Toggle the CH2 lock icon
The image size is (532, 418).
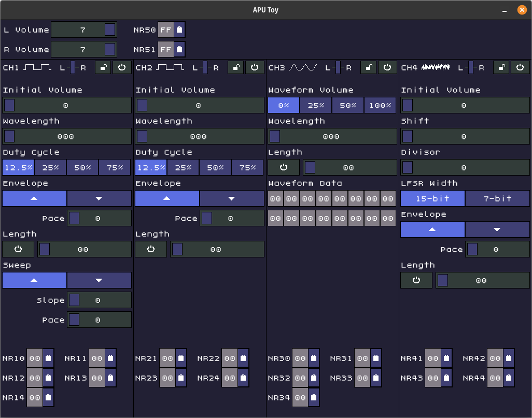coord(236,67)
